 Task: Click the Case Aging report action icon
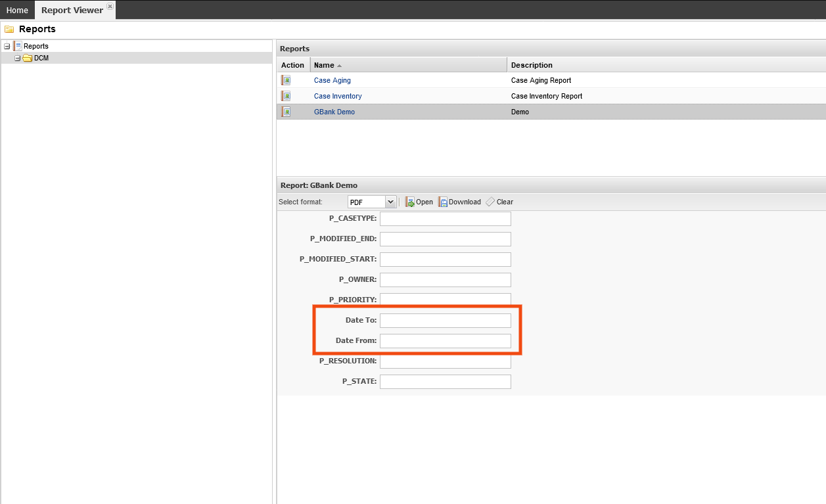[286, 80]
